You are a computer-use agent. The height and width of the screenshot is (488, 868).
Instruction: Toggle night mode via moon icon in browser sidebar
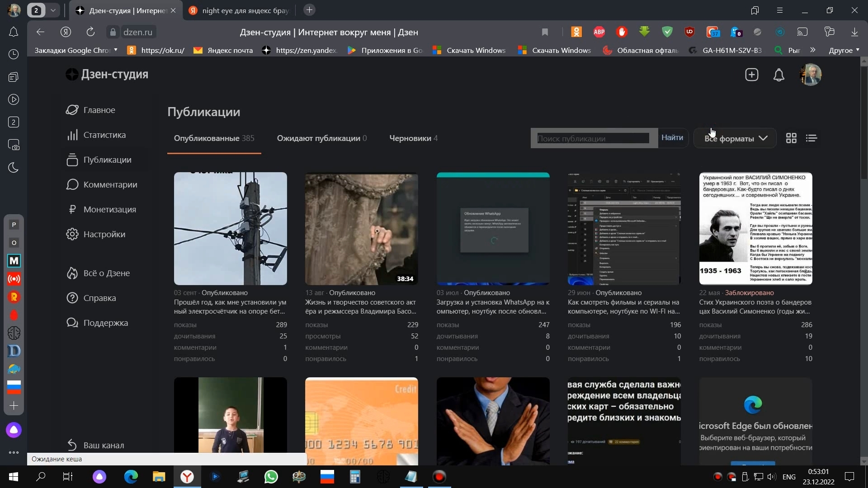(x=14, y=168)
